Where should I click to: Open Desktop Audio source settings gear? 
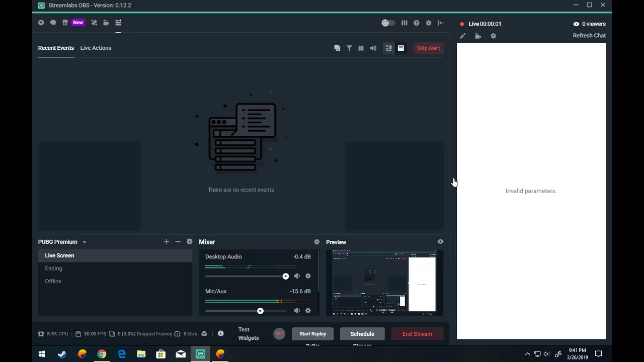point(308,276)
